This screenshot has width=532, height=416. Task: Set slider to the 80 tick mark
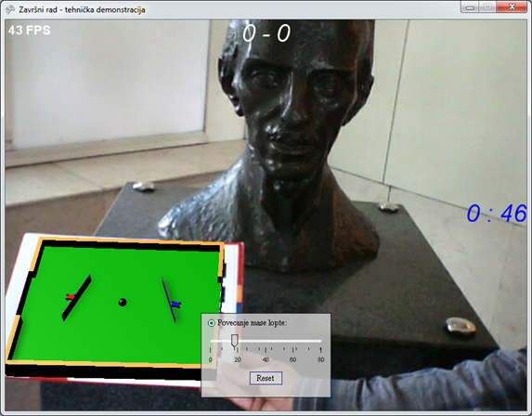(320, 349)
